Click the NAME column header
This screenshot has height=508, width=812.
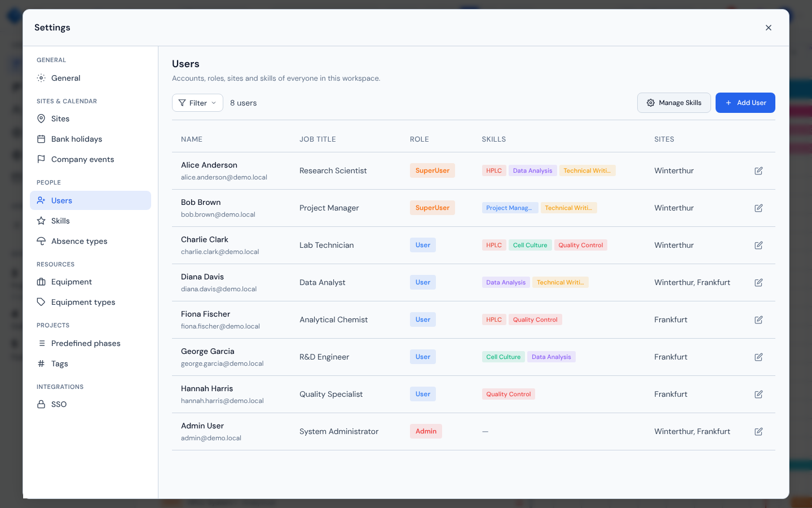[x=192, y=139]
